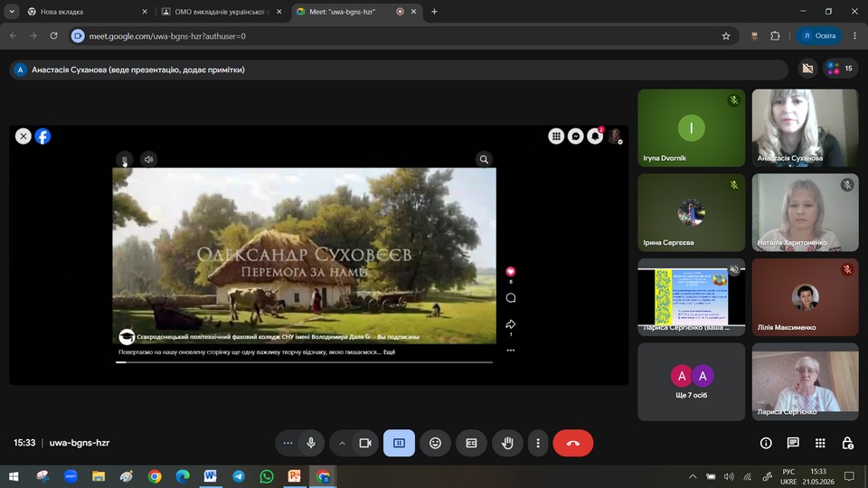Image resolution: width=868 pixels, height=488 pixels.
Task: Share the Facebook video arrow icon
Action: [x=510, y=324]
